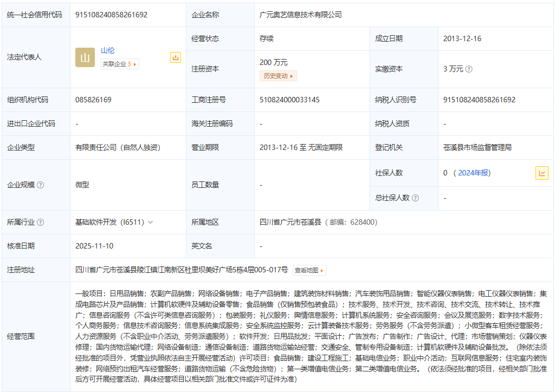This screenshot has height=392, width=555.
Task: Click the 微型 enterprise scale value
Action: 82,185
